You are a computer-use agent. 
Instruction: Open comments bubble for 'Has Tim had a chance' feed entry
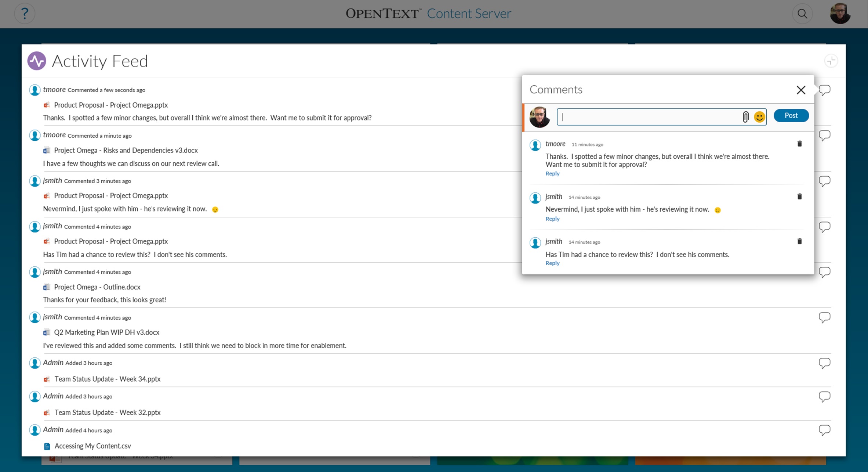824,227
